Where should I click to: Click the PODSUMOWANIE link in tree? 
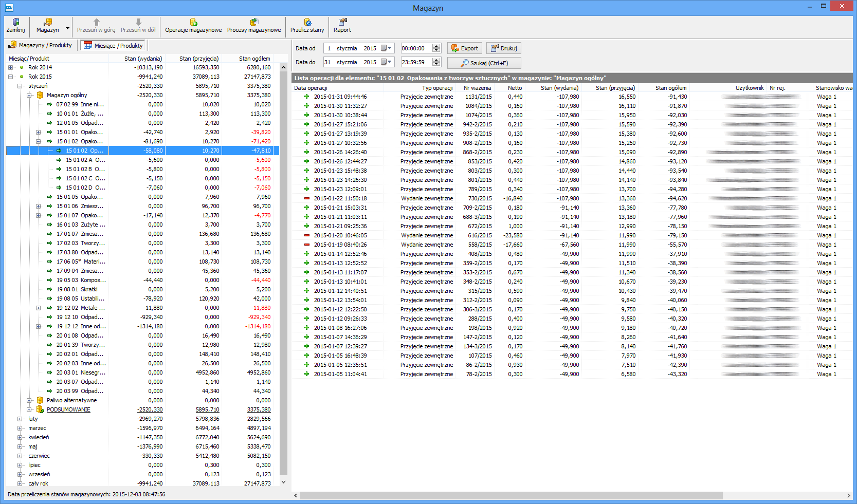[68, 409]
